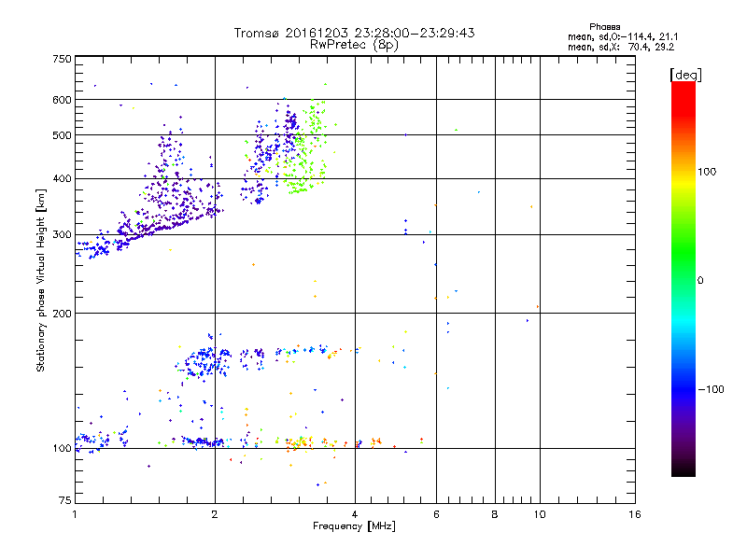Click the 'RwPretec (8p)' subtitle
The width and height of the screenshot is (747, 560).
point(354,45)
